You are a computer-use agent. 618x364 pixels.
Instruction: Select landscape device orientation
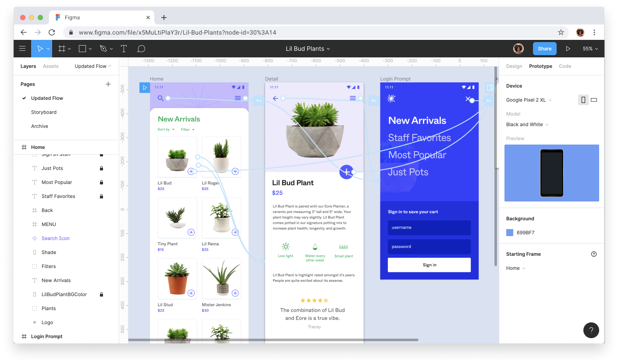[594, 100]
